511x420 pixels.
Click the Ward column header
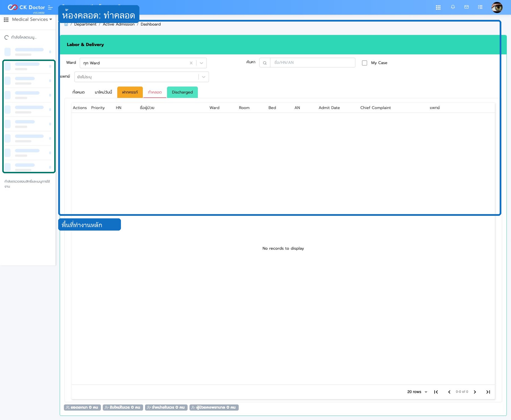[x=214, y=108]
